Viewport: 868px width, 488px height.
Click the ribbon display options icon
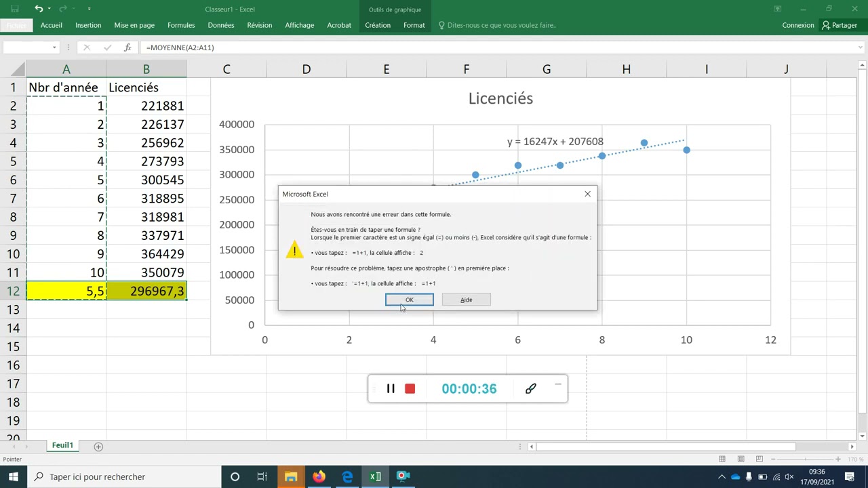(x=778, y=9)
